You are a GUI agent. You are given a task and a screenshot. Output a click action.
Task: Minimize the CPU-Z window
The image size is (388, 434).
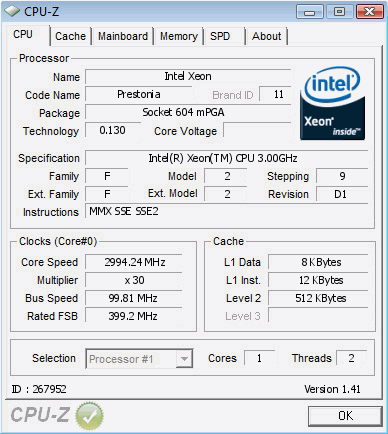(x=310, y=12)
